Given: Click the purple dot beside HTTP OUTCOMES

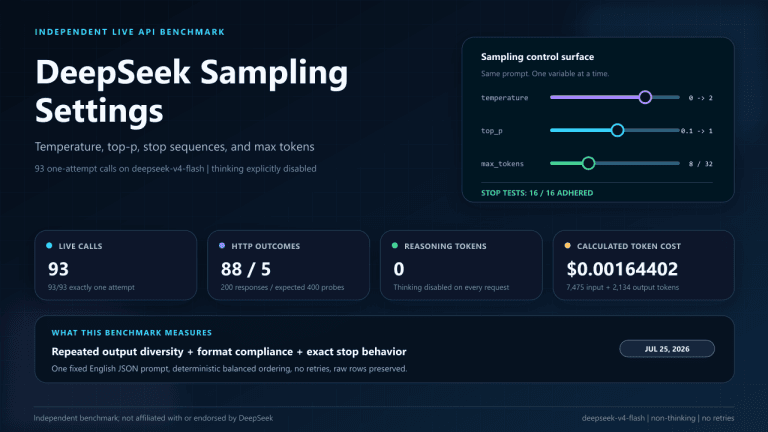Looking at the screenshot, I should click(222, 246).
